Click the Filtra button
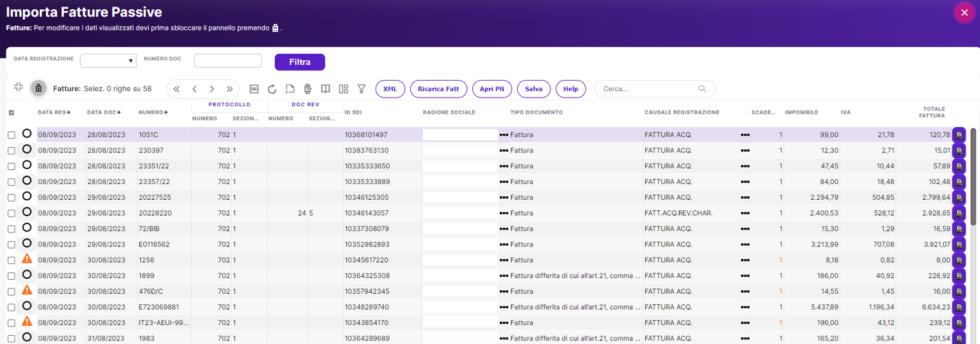Viewport: 980px width, 344px height. (x=300, y=62)
